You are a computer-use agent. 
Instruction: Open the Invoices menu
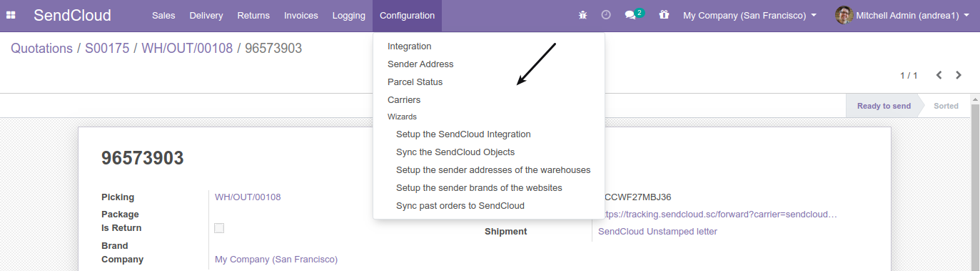click(301, 15)
